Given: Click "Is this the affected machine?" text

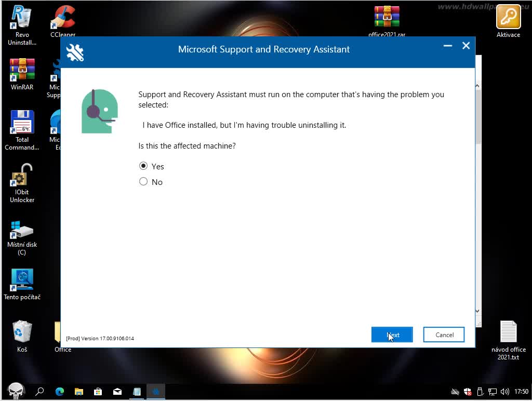Looking at the screenshot, I should coord(187,146).
